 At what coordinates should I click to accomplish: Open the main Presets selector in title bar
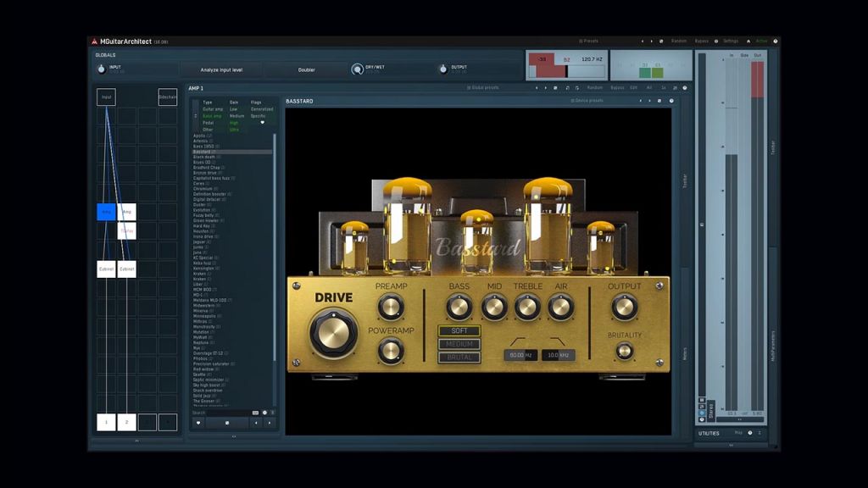point(588,41)
